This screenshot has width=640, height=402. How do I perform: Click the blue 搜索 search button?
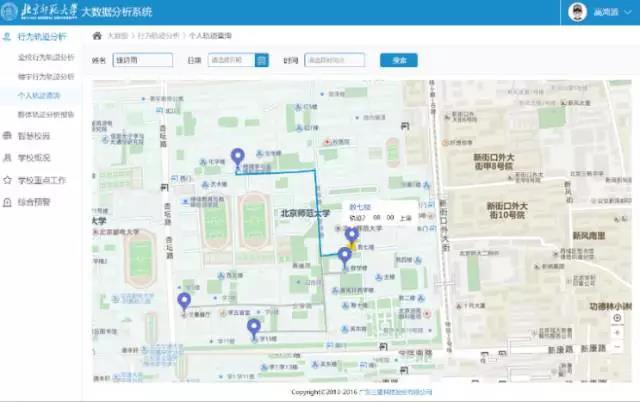[x=399, y=60]
